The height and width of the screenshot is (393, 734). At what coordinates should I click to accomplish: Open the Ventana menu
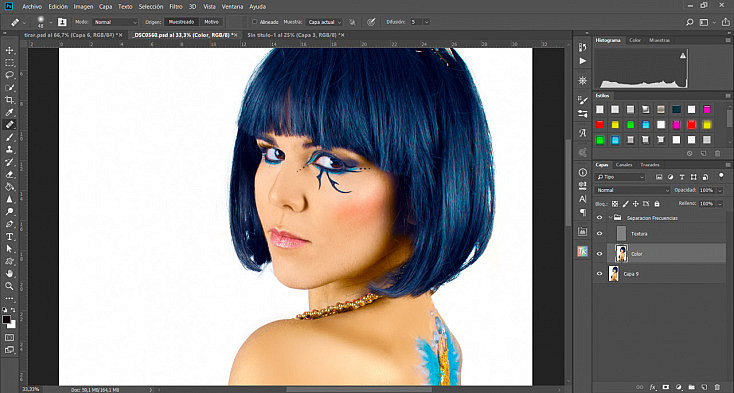coord(232,7)
